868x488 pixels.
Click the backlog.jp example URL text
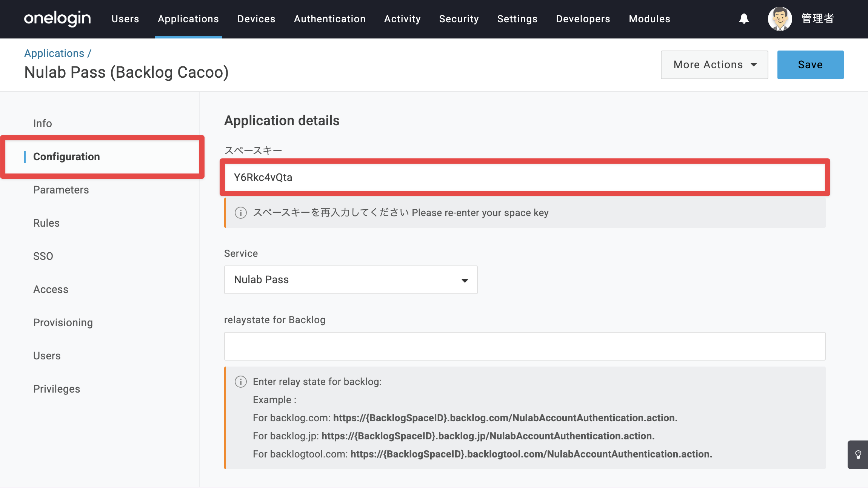488,436
